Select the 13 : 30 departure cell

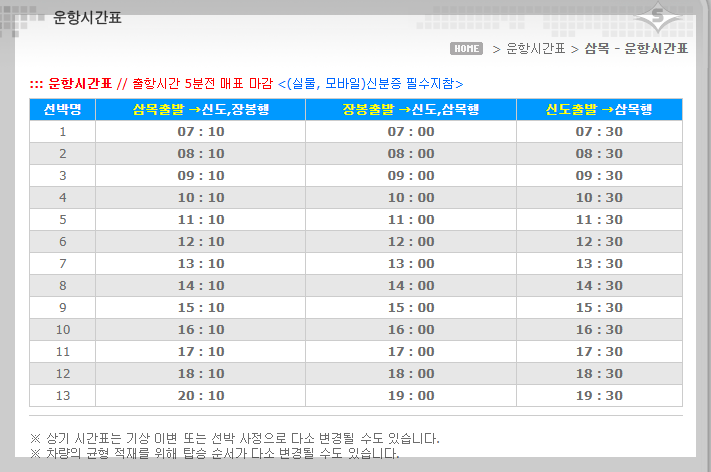(599, 263)
